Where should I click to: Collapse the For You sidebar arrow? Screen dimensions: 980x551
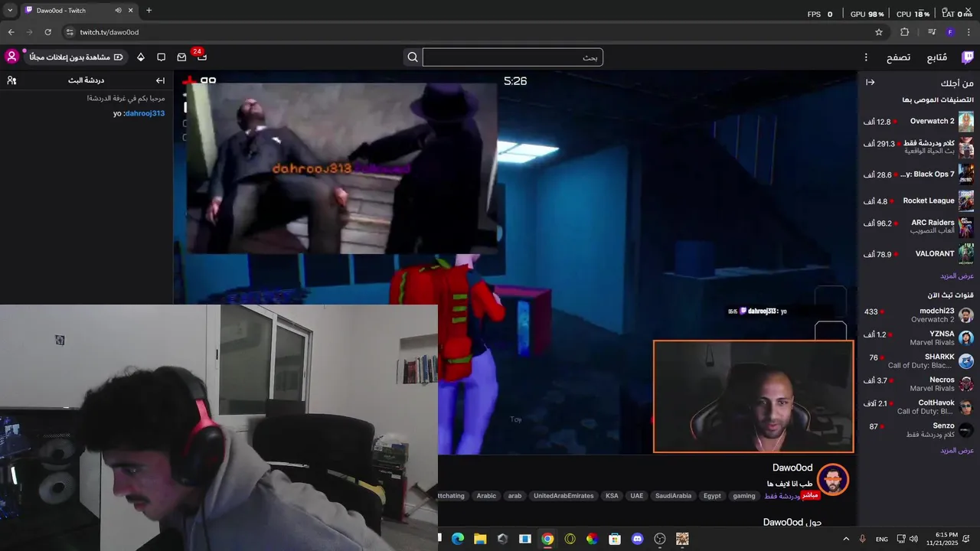point(870,83)
